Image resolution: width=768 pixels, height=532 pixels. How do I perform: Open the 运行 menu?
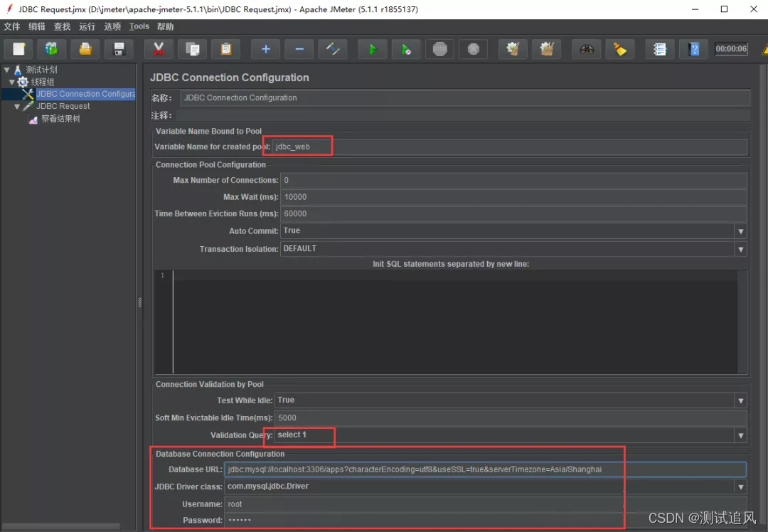point(87,26)
